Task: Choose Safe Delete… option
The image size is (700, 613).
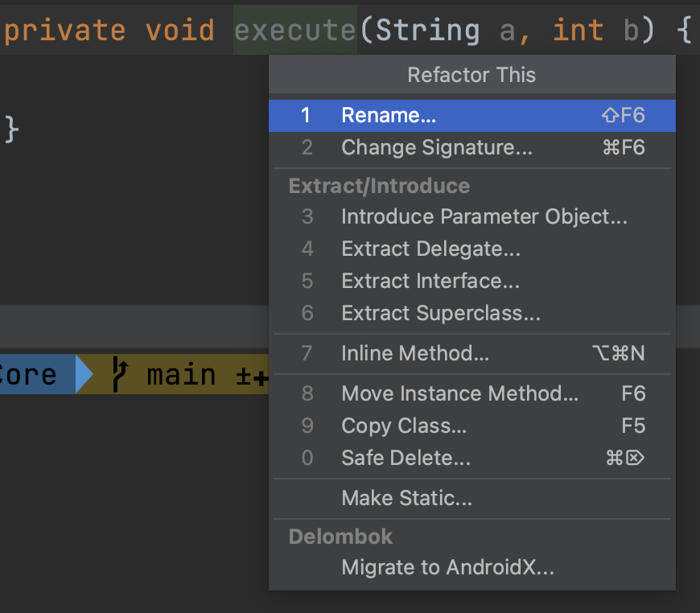Action: coord(471,458)
